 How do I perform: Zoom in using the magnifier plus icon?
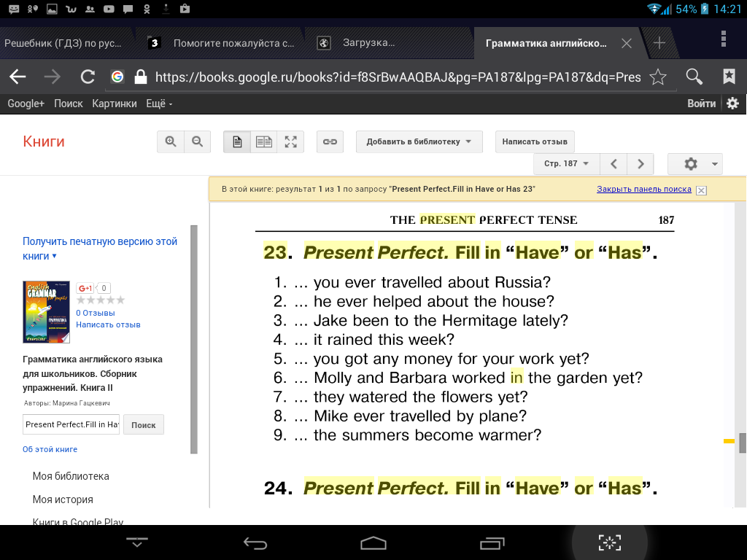point(171,142)
